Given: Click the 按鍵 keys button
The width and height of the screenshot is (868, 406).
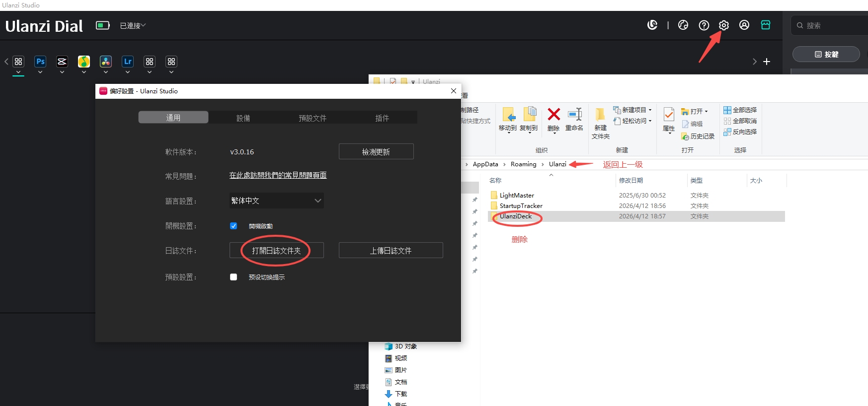Looking at the screenshot, I should (x=826, y=54).
